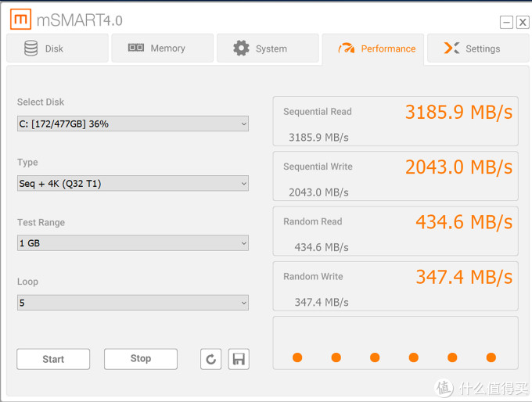
Task: Click the disk stack icon
Action: pyautogui.click(x=31, y=48)
